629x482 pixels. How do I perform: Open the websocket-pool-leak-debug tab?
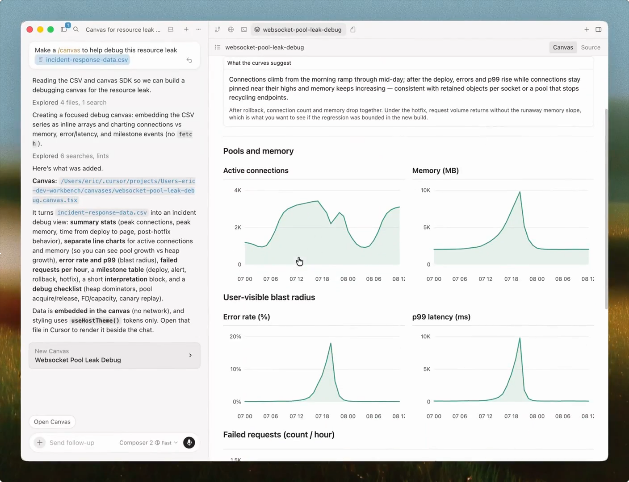click(298, 29)
